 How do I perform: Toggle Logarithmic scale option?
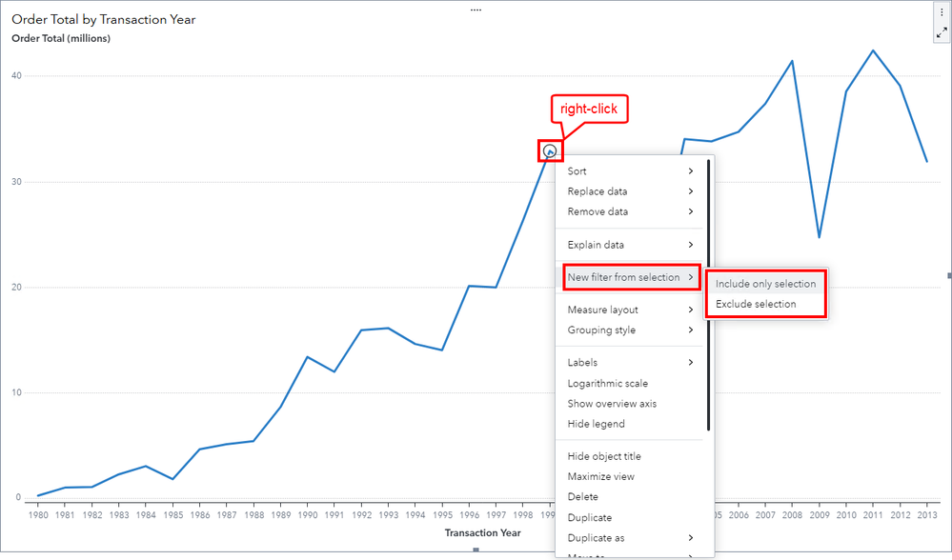(607, 383)
